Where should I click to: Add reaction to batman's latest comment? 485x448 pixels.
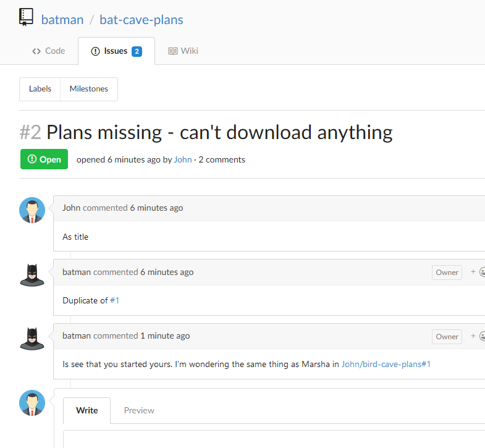[478, 336]
